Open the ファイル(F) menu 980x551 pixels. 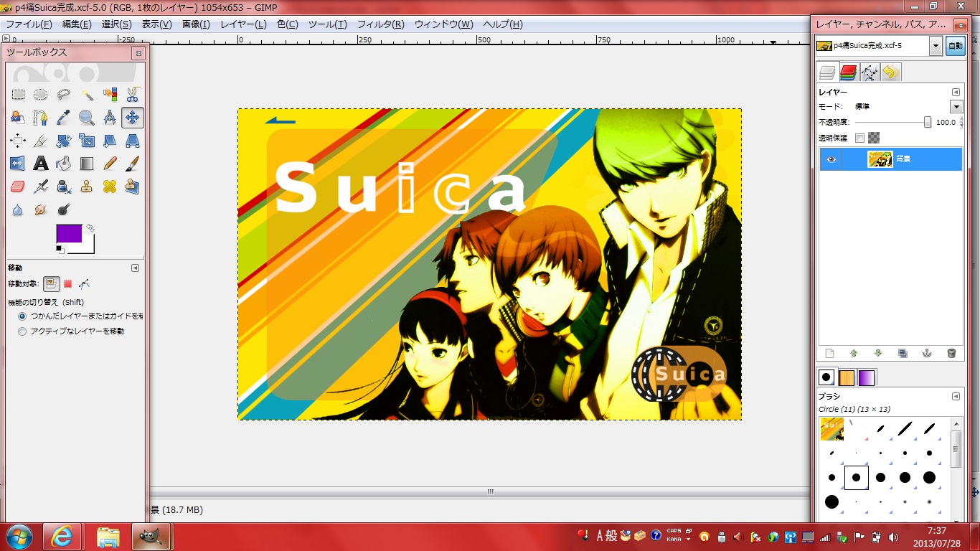pos(29,24)
